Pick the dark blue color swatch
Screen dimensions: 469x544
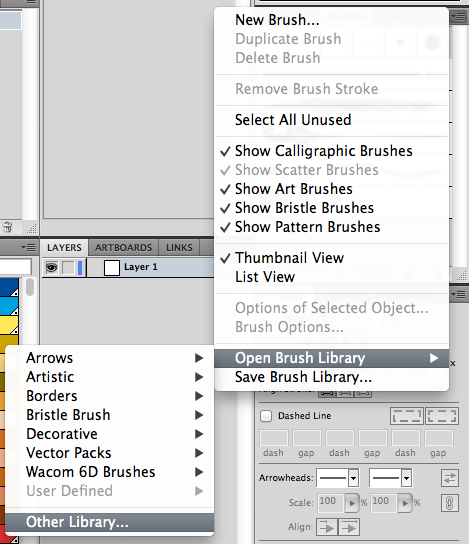9,287
